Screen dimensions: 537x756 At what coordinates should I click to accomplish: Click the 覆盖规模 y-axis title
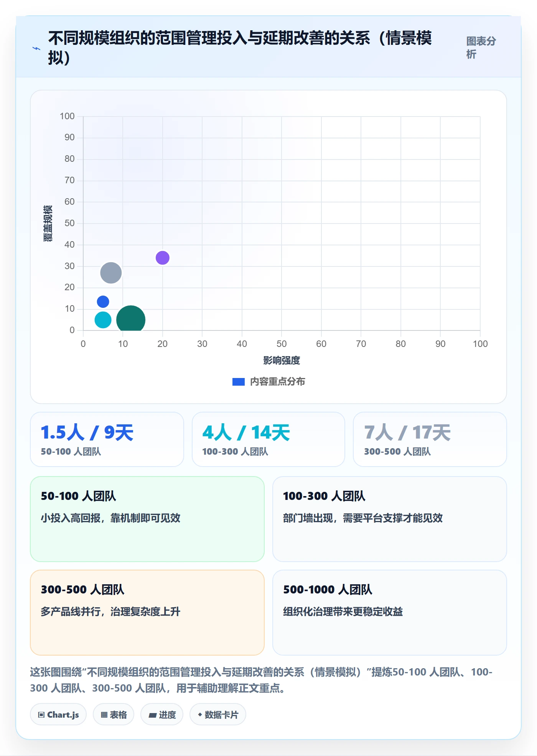coord(48,224)
